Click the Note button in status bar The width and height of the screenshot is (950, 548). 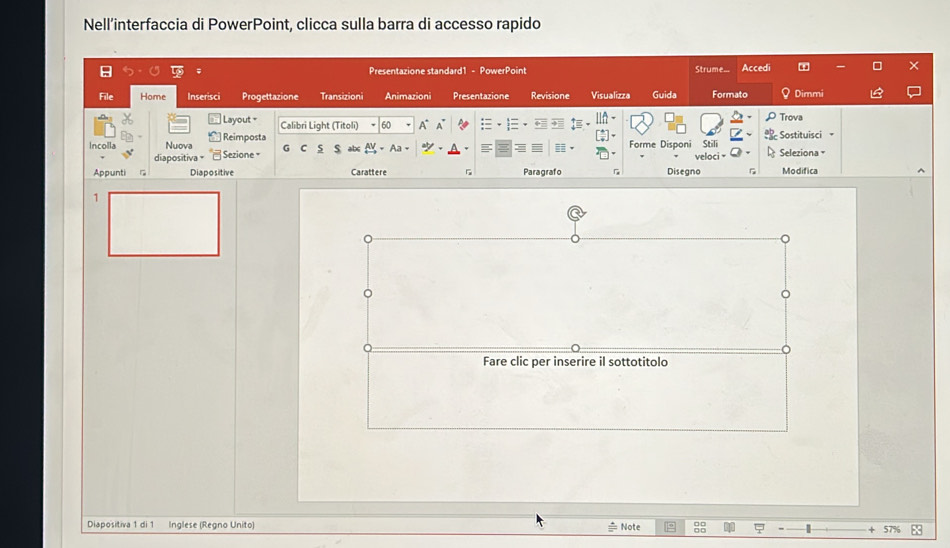624,527
